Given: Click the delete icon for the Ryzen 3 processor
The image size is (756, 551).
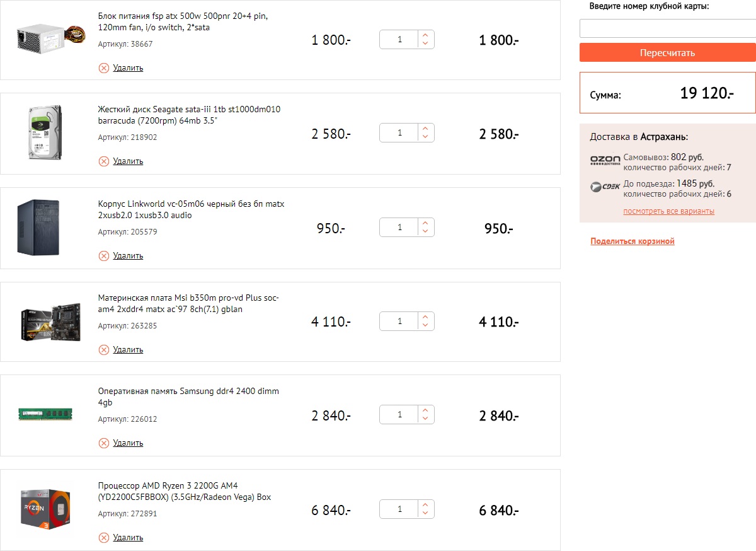Looking at the screenshot, I should (x=104, y=538).
